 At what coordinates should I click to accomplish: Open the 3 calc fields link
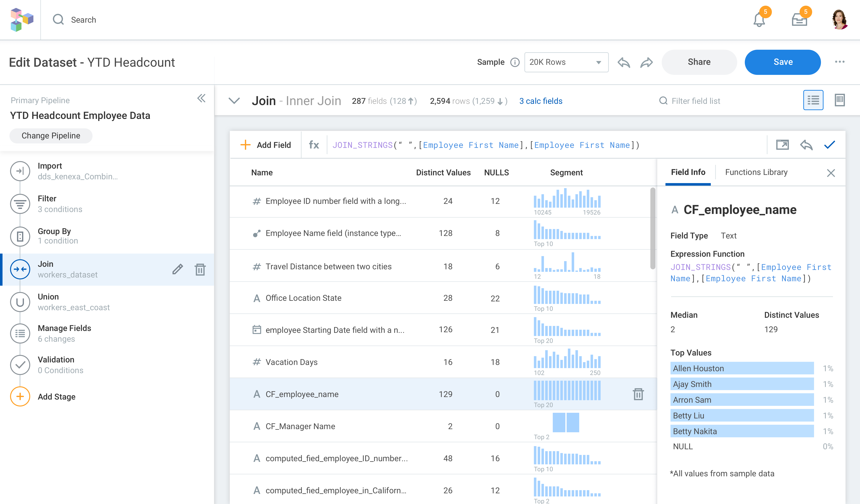(541, 101)
